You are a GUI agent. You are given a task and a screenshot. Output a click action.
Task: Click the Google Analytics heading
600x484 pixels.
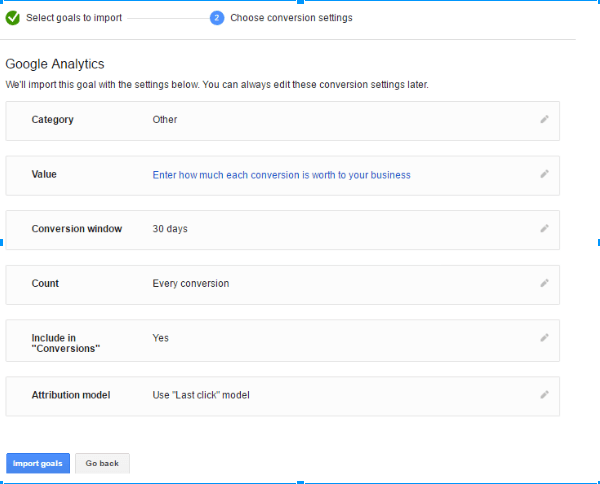(55, 64)
